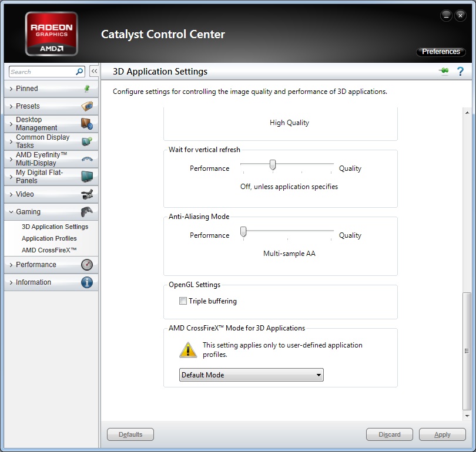Select 3D Application Settings in sidebar
The width and height of the screenshot is (476, 452).
click(55, 227)
